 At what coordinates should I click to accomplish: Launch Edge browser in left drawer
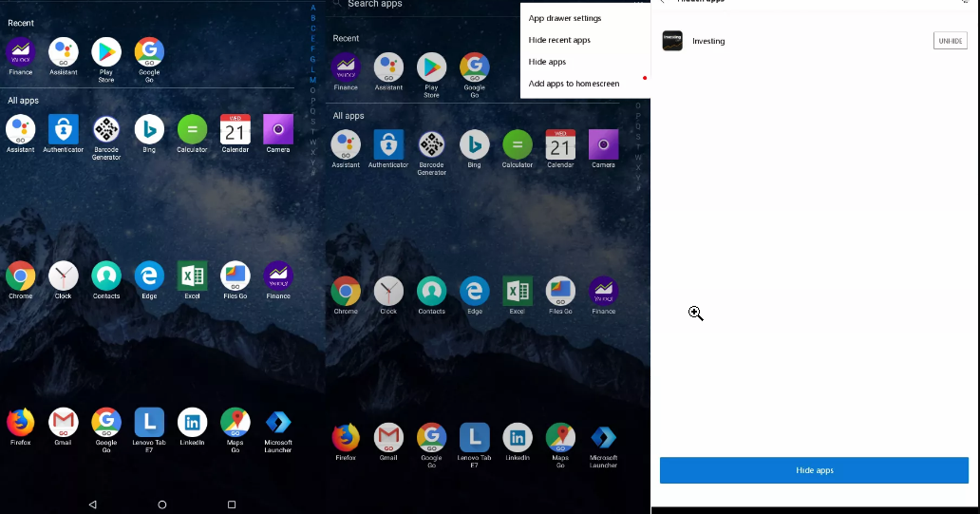(149, 276)
